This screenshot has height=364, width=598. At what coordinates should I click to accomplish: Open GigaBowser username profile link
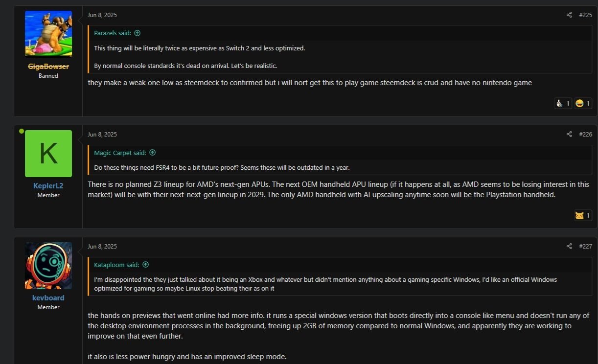[x=48, y=67]
